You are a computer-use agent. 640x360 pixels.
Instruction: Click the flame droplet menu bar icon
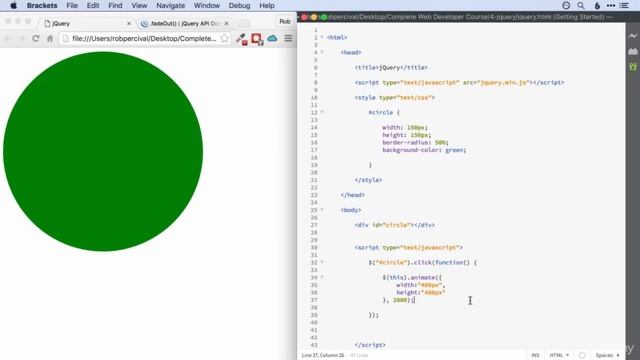(x=597, y=5)
